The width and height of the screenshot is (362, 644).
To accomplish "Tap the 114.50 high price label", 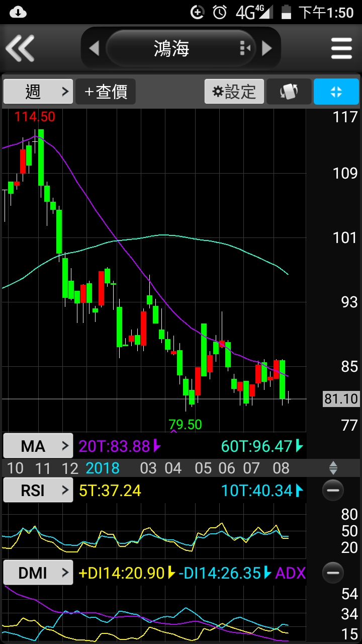I will 34,117.
